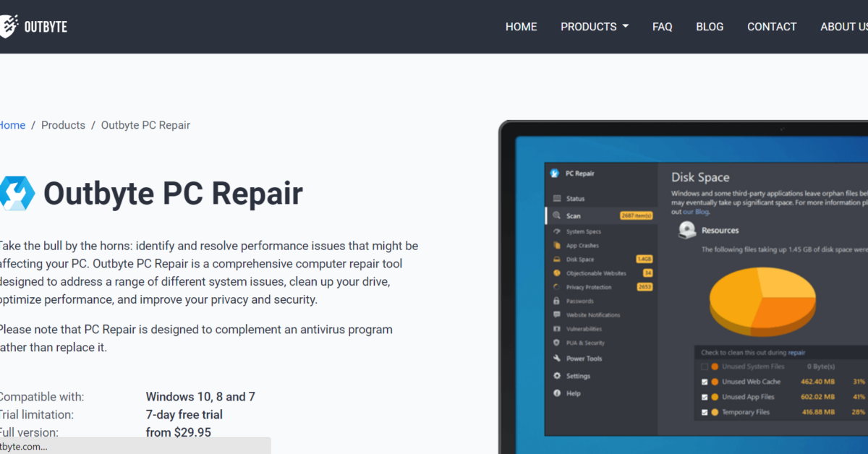Check the Unused System Files checkbox
This screenshot has width=868, height=454.
pyautogui.click(x=705, y=367)
